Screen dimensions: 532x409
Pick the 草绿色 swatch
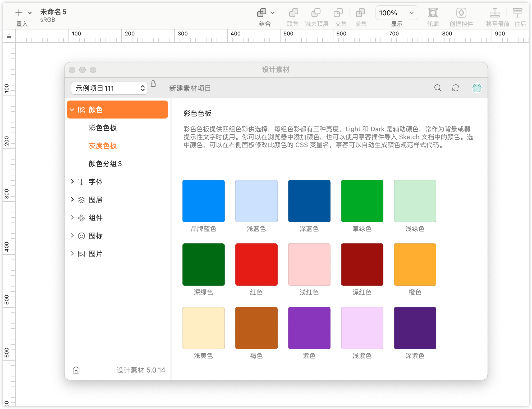[x=362, y=201]
